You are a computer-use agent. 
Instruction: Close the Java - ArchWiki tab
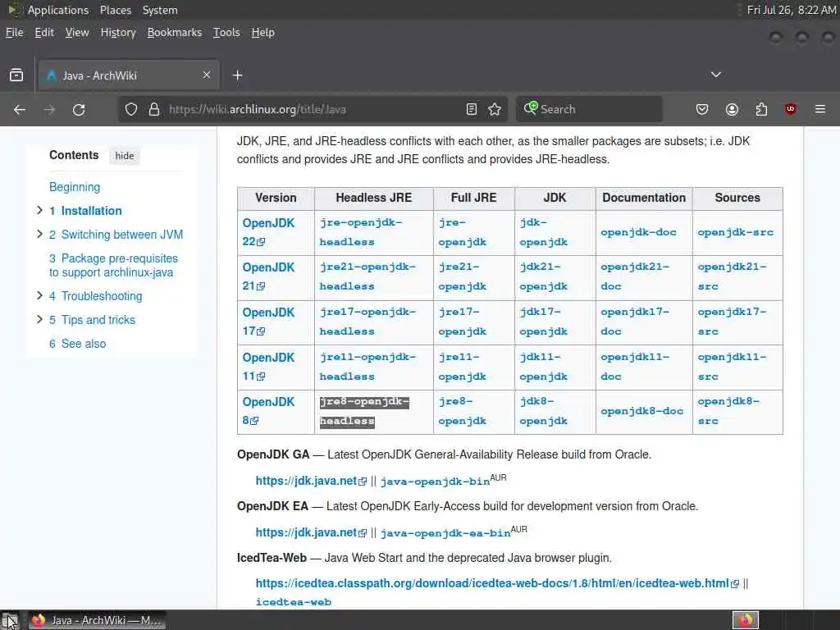[x=206, y=75]
